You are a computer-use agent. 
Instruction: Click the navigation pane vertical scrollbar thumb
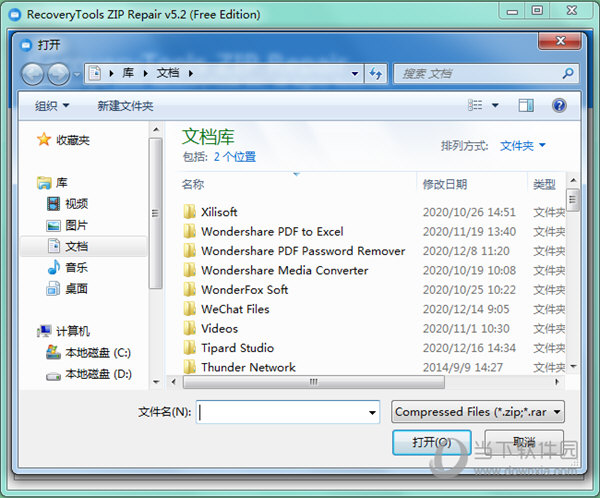tap(155, 213)
